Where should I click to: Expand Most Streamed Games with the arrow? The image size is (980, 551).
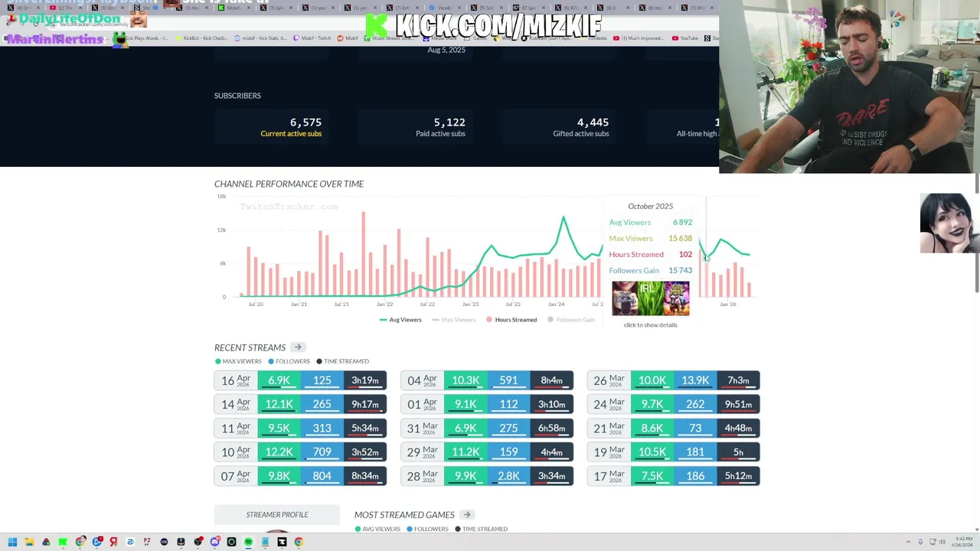pyautogui.click(x=467, y=514)
